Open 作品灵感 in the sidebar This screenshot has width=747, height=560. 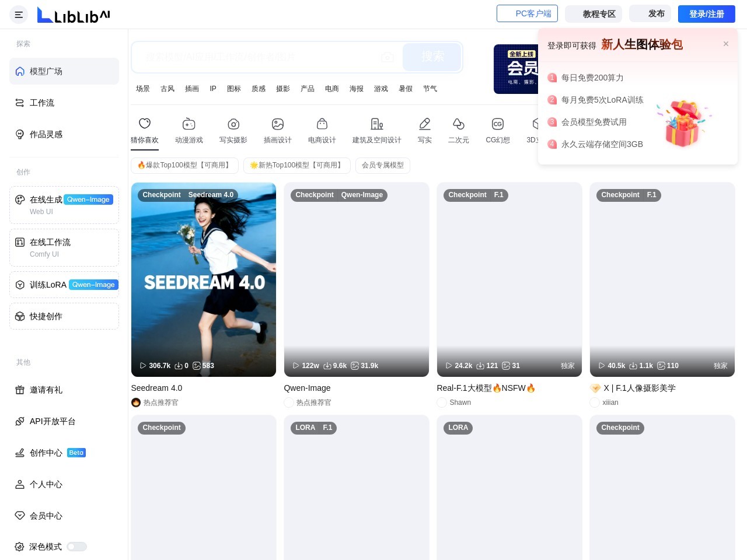point(46,134)
